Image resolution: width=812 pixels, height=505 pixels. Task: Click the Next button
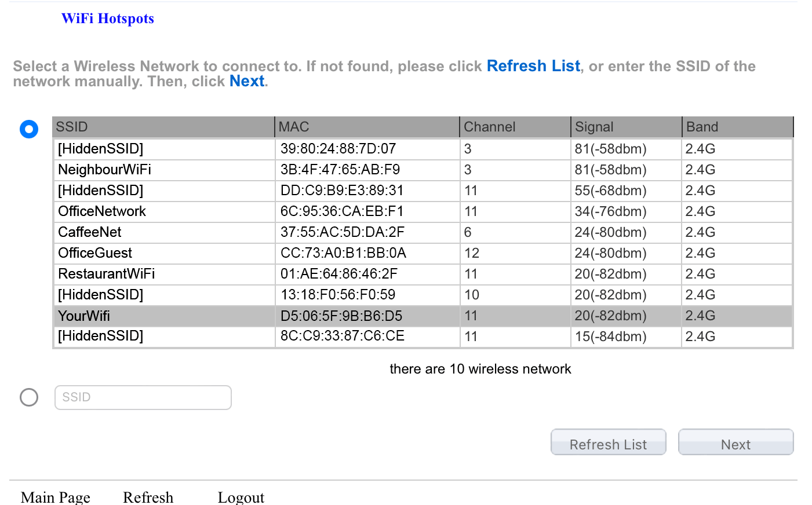[735, 442]
